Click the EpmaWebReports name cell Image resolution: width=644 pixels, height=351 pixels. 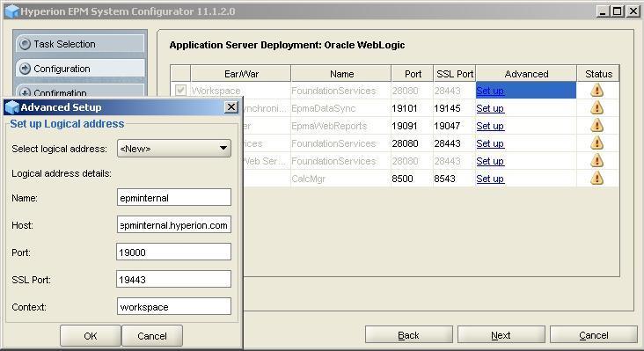340,126
